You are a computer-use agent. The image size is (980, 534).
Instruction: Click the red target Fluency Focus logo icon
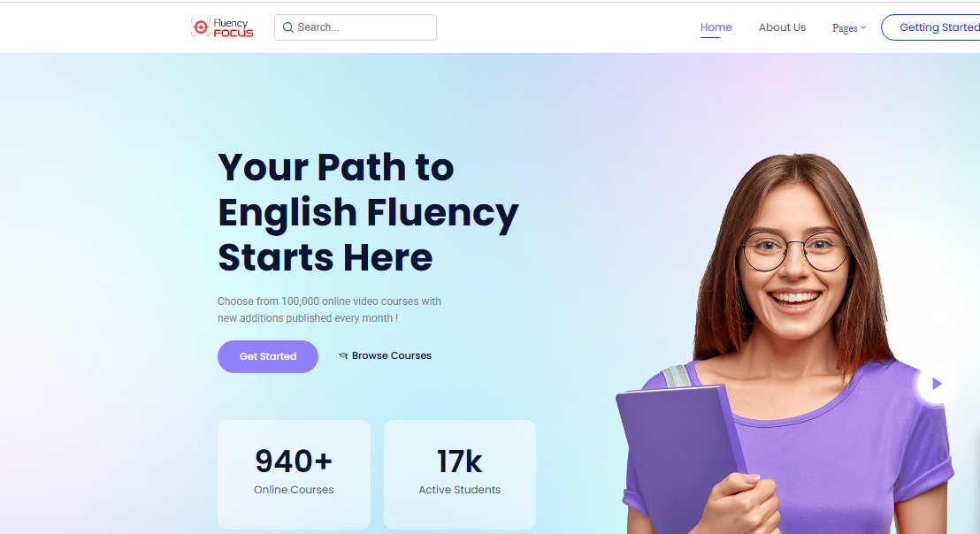click(201, 27)
